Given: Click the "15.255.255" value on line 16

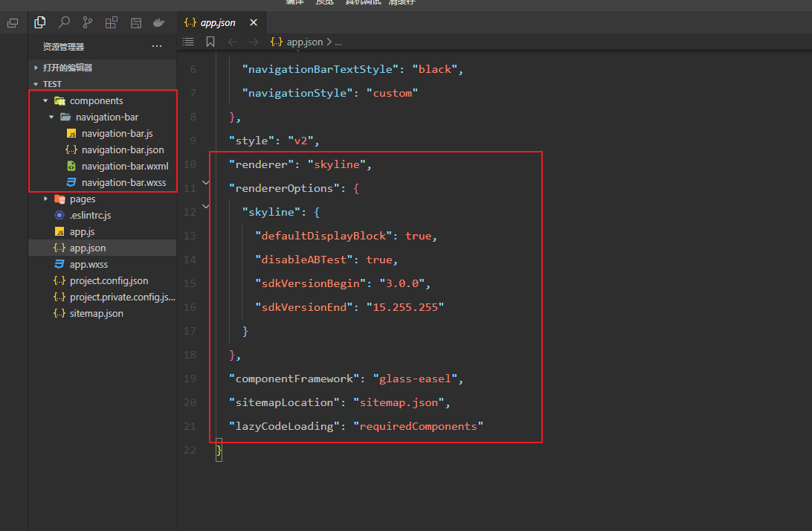Looking at the screenshot, I should click(x=405, y=307).
